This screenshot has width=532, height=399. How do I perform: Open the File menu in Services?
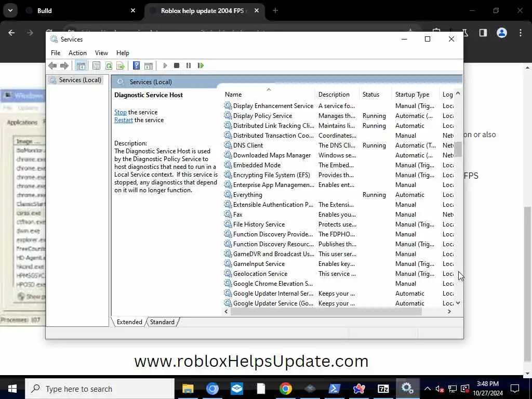(x=56, y=53)
